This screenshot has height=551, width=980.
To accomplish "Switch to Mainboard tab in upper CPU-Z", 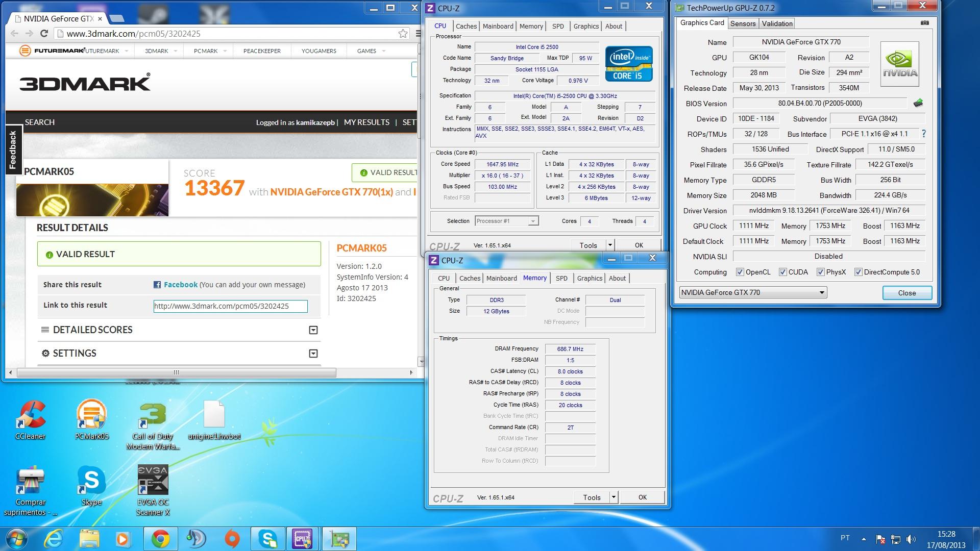I will point(498,26).
